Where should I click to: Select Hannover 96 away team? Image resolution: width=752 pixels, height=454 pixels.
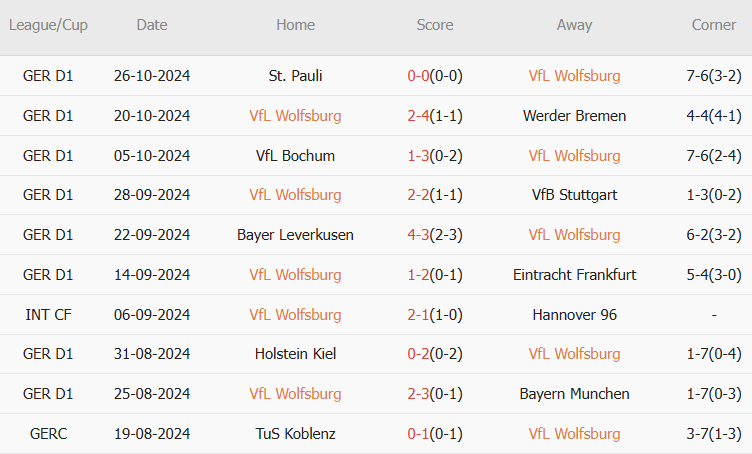pyautogui.click(x=574, y=315)
